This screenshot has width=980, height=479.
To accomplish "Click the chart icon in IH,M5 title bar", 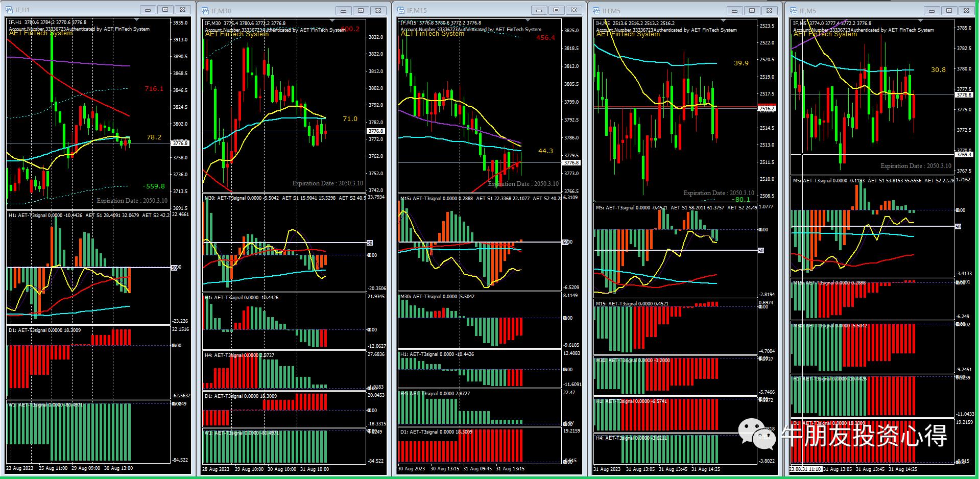I will [597, 11].
